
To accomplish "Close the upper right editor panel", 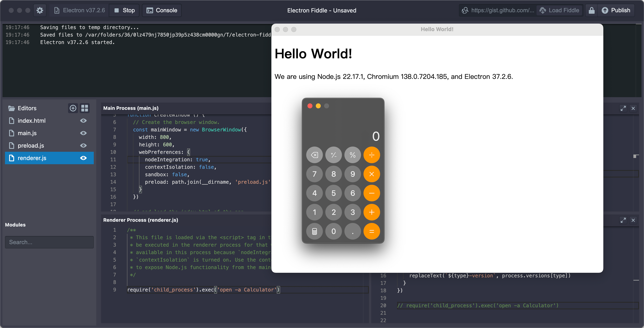I will 633,108.
